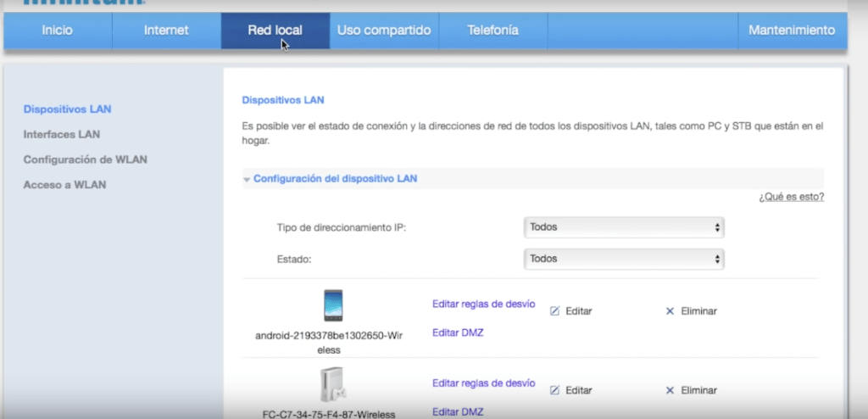Open Editar DMZ for android device

(x=458, y=332)
